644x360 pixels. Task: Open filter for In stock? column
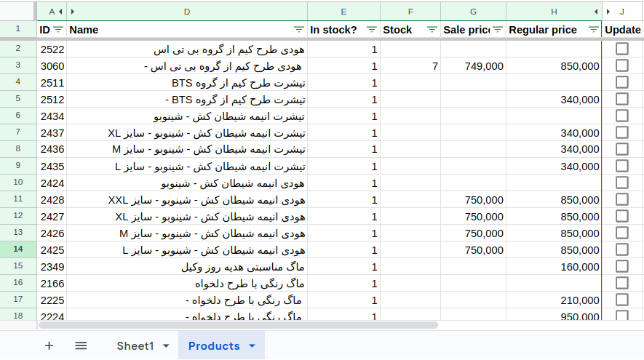(x=371, y=30)
